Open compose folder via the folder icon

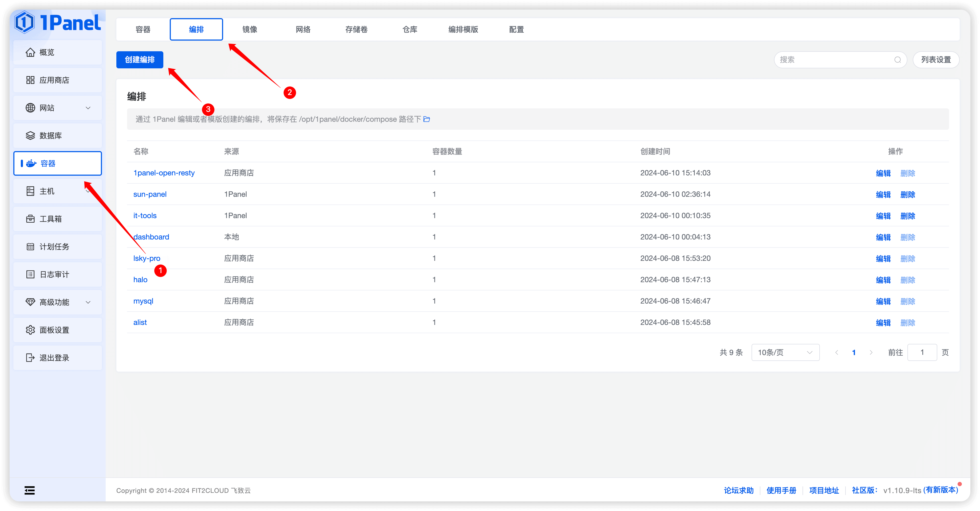click(426, 119)
